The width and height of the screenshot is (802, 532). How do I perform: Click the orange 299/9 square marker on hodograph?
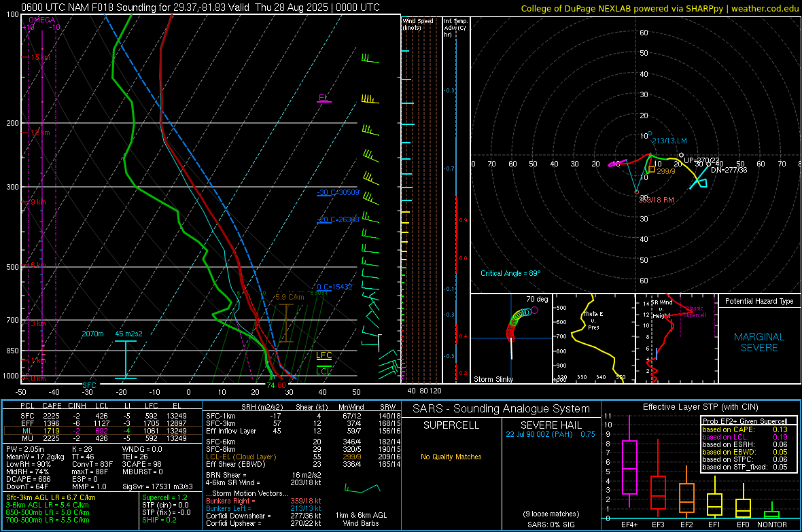[x=652, y=169]
